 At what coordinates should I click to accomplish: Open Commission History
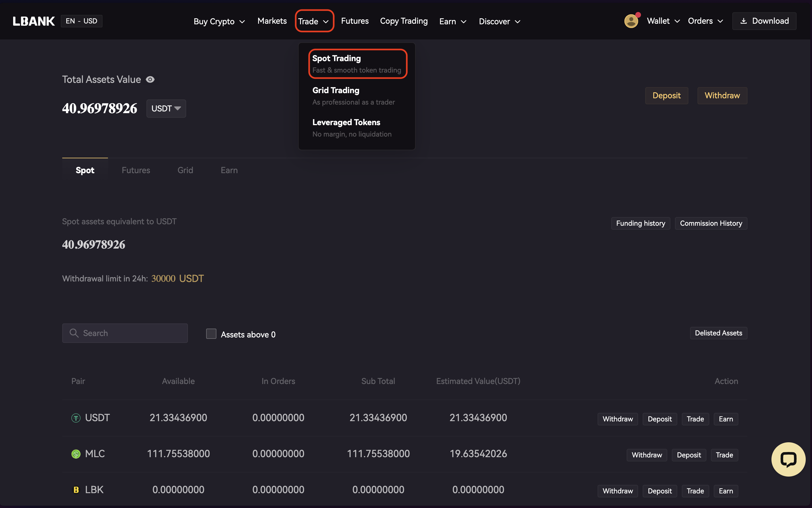tap(711, 223)
